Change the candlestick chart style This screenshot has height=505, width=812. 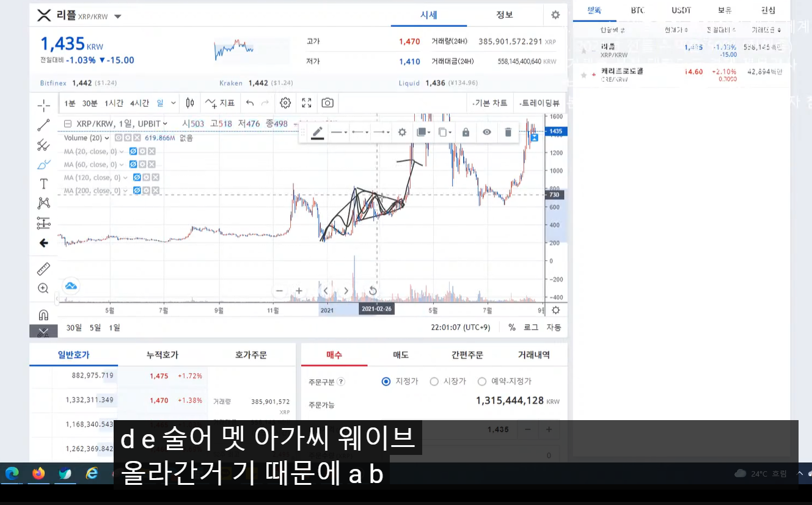[x=190, y=103]
